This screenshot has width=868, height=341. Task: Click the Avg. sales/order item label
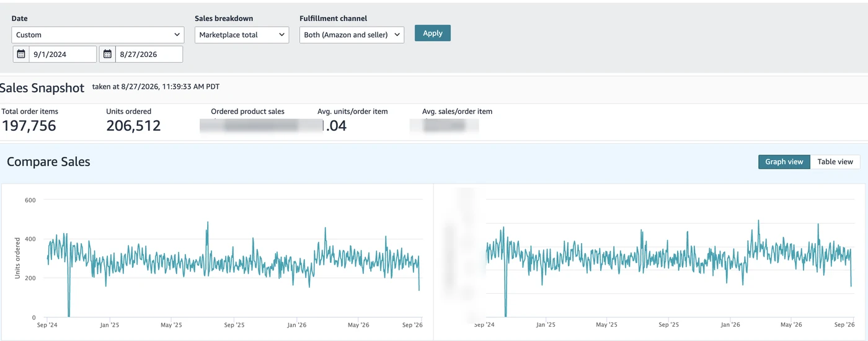[458, 112]
